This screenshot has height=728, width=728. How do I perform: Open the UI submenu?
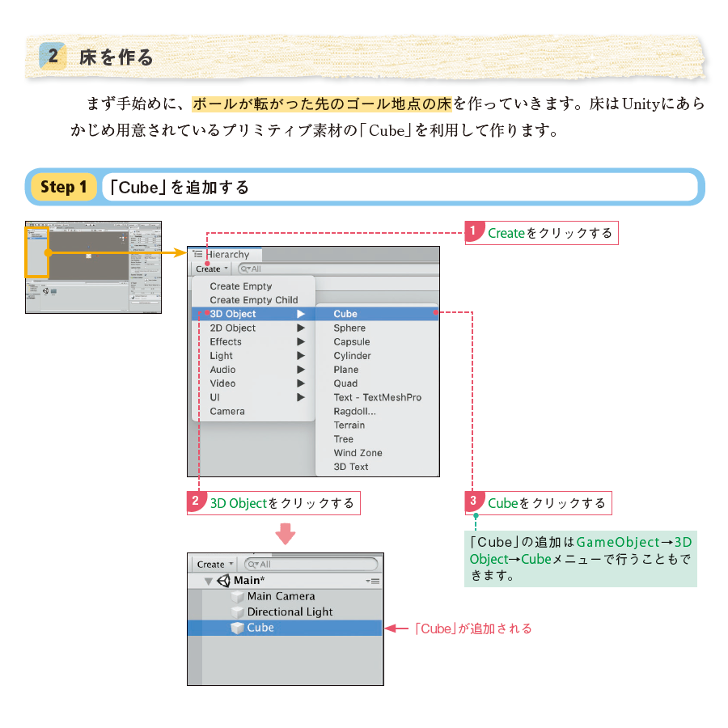253,397
